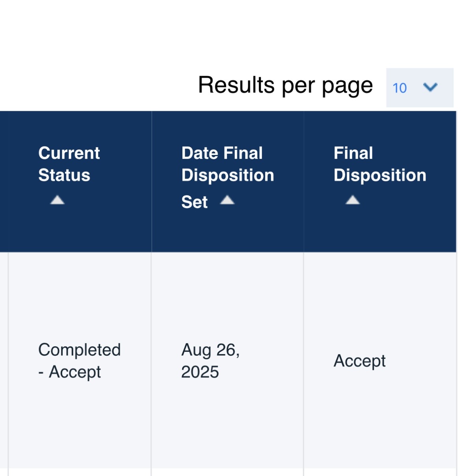Click the word Current in the header

69,153
